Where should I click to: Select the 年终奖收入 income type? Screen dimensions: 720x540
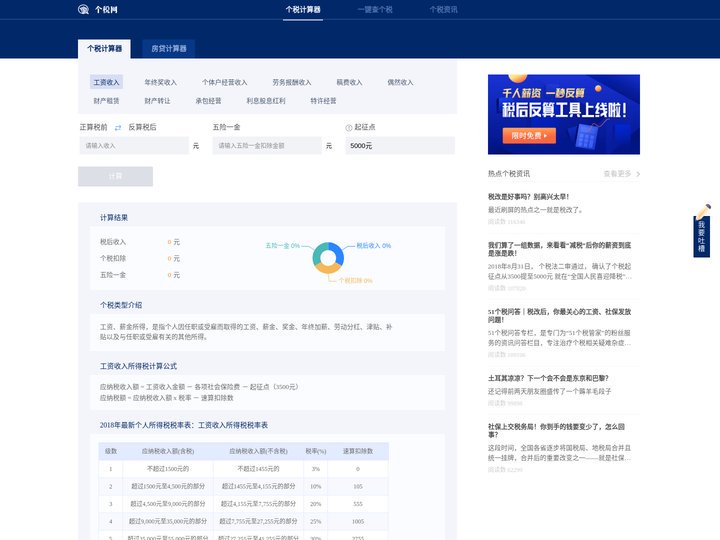160,82
